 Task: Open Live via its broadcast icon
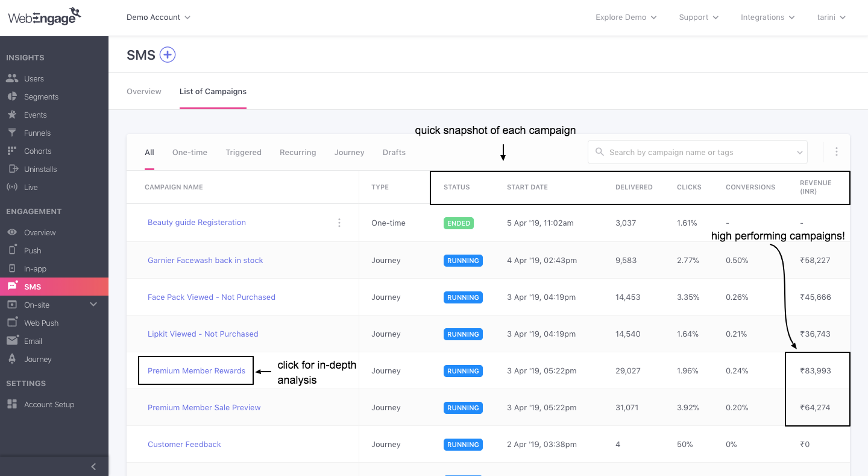12,187
